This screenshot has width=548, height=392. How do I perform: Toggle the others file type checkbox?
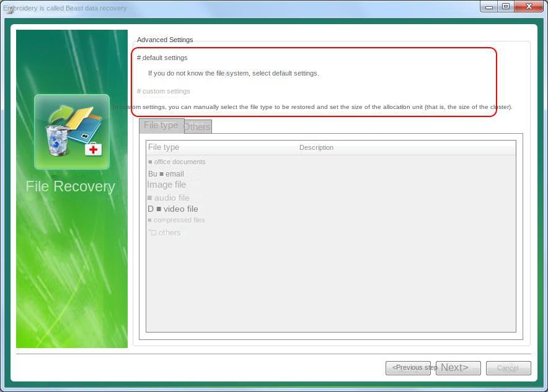[153, 233]
